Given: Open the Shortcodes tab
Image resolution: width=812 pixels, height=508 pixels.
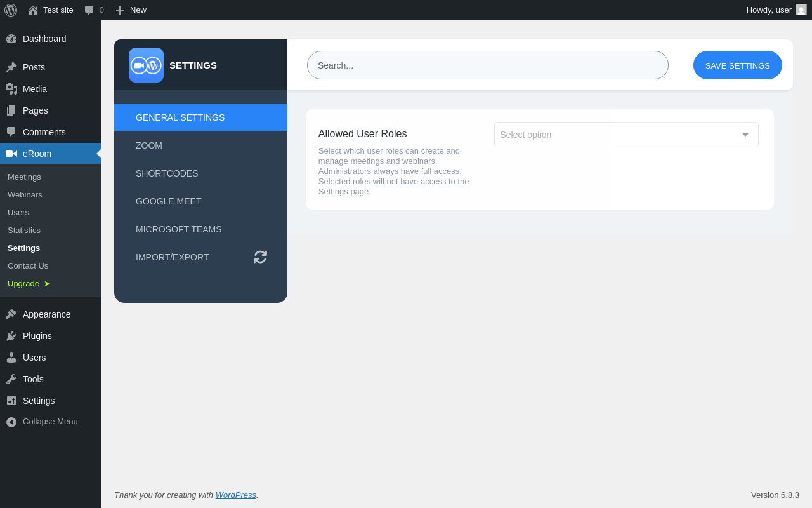Looking at the screenshot, I should (x=200, y=173).
